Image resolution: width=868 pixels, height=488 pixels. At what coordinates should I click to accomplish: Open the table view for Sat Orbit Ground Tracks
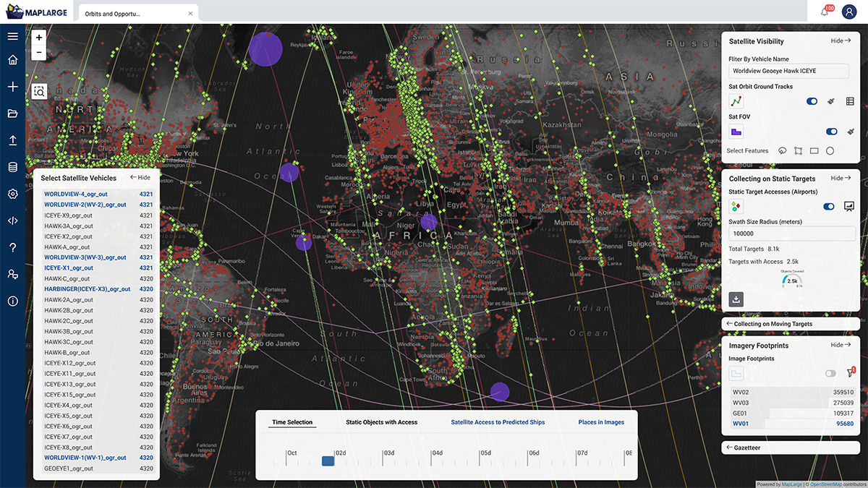(851, 101)
